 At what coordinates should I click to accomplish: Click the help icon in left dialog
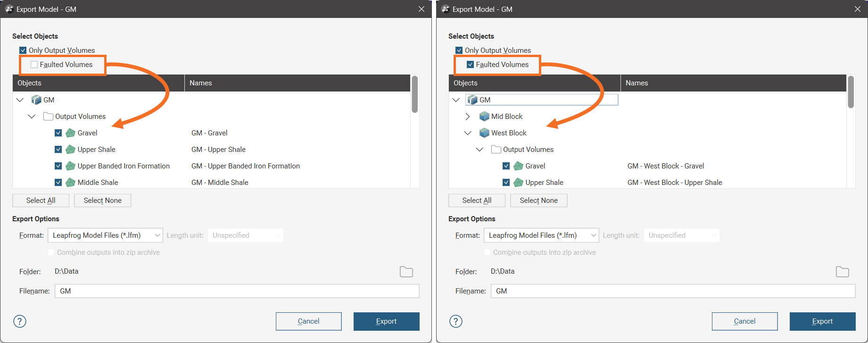[20, 321]
